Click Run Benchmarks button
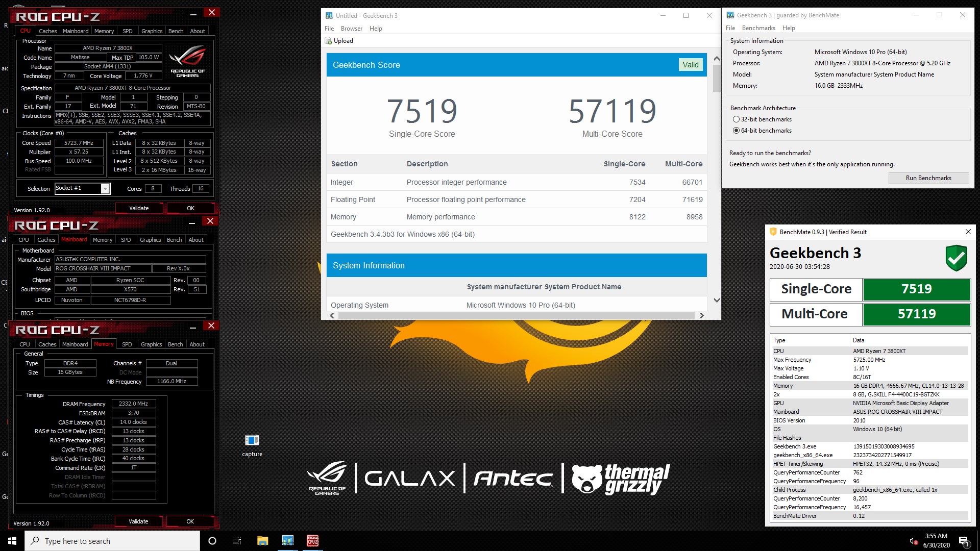This screenshot has height=551, width=980. [x=928, y=178]
